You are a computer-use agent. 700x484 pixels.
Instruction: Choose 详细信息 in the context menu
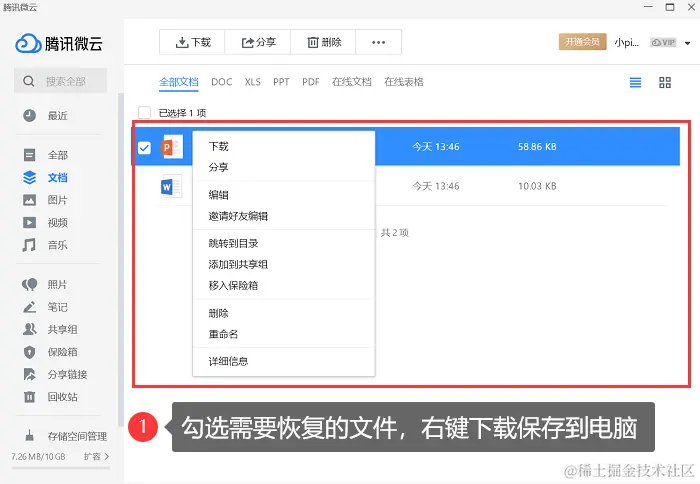283,361
